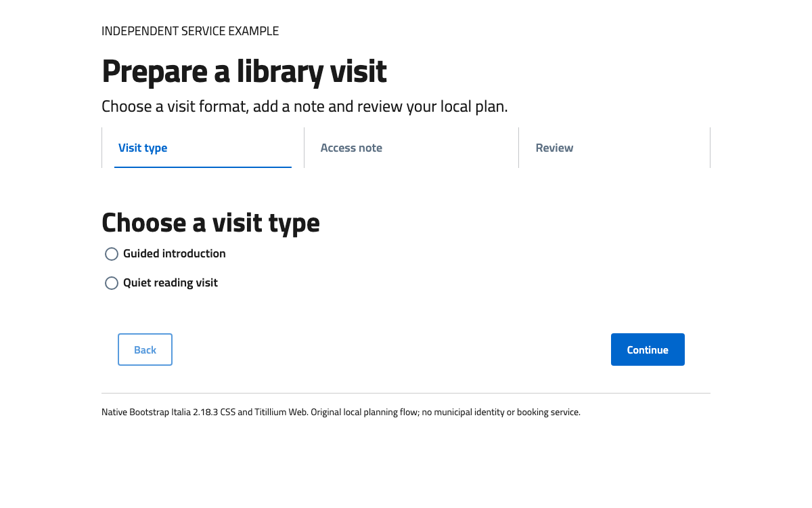The height and width of the screenshot is (508, 812).
Task: Click the Choose a visit type heading
Action: pos(210,222)
